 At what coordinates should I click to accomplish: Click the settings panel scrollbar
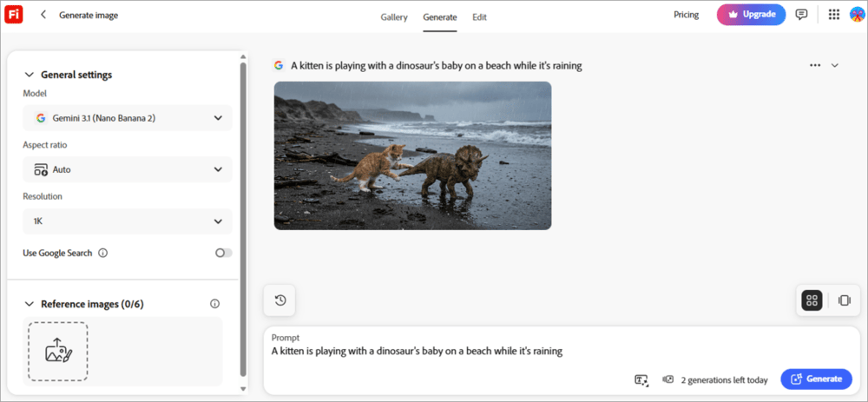242,219
